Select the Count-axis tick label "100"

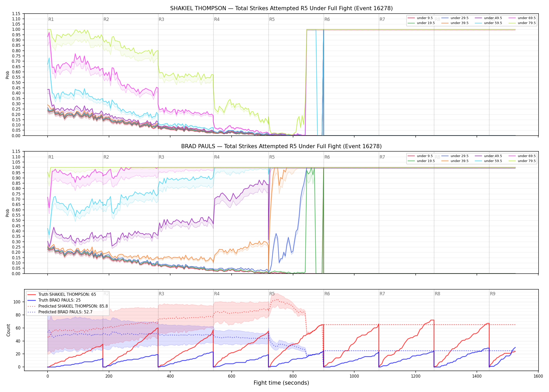point(17,302)
